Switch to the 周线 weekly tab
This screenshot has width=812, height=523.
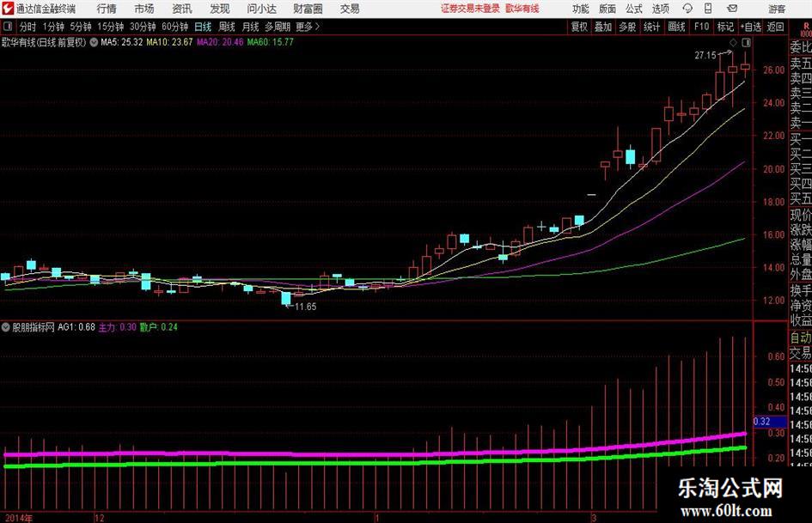(226, 27)
